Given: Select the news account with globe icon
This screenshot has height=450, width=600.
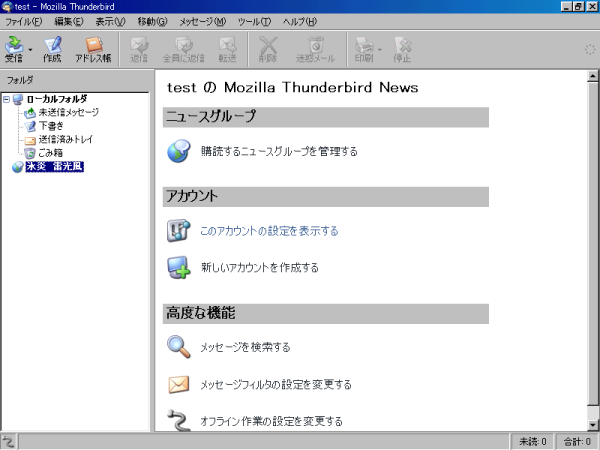Looking at the screenshot, I should click(54, 166).
